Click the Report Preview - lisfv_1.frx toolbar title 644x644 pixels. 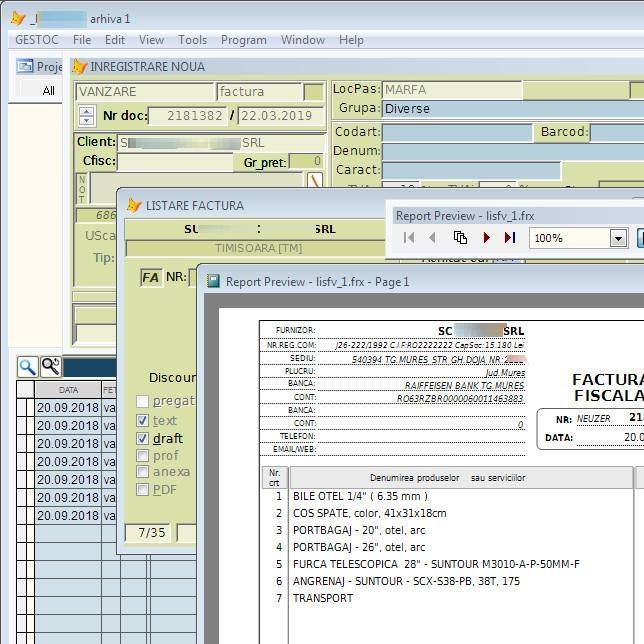[465, 216]
